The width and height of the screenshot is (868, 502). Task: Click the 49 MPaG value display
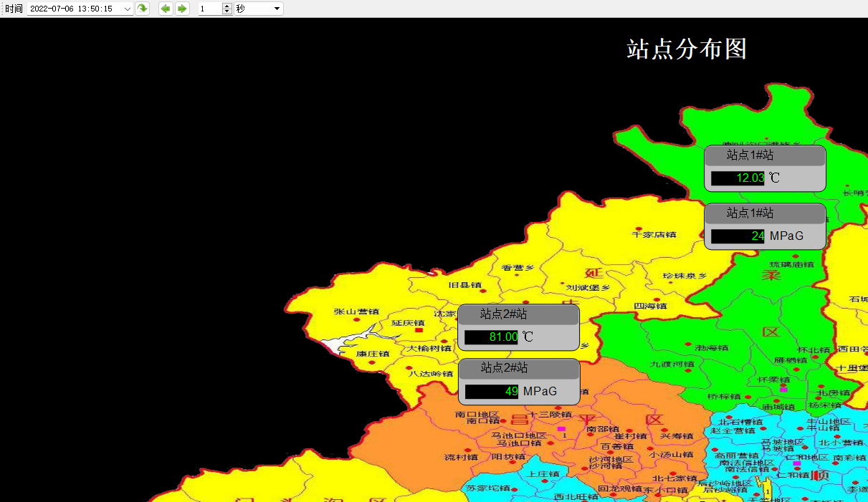point(492,392)
